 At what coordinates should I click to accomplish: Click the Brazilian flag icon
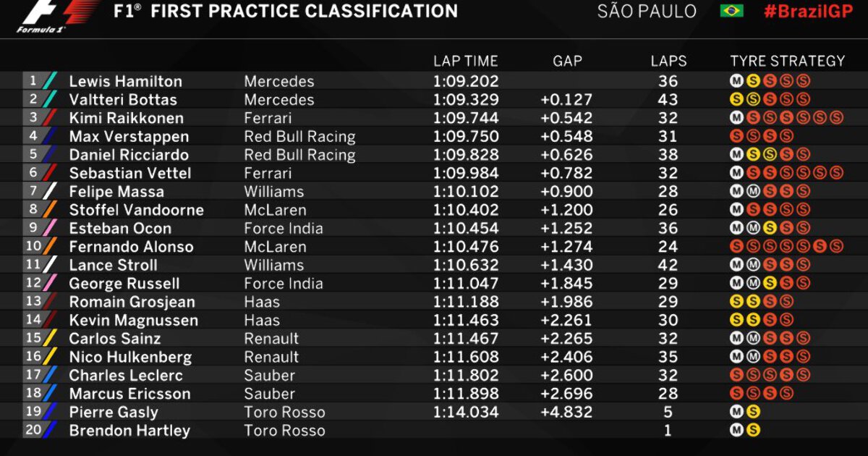pos(731,11)
